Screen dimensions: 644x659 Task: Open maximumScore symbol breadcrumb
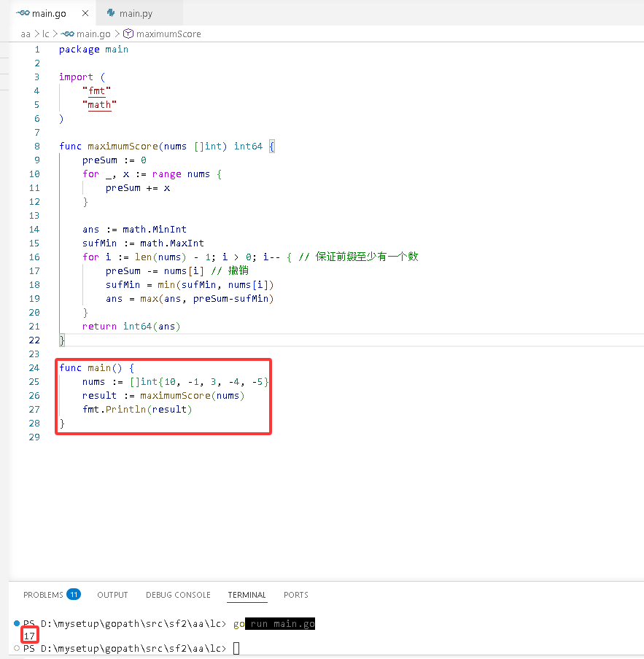point(168,34)
